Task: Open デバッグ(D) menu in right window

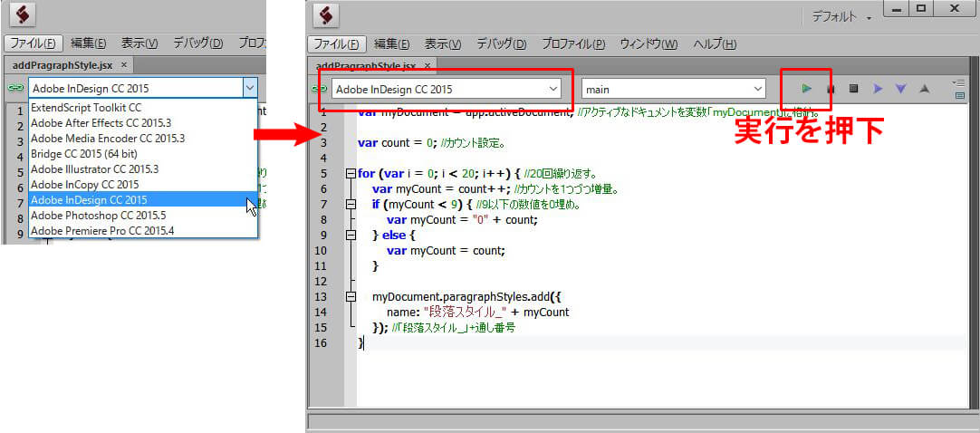Action: click(x=502, y=44)
